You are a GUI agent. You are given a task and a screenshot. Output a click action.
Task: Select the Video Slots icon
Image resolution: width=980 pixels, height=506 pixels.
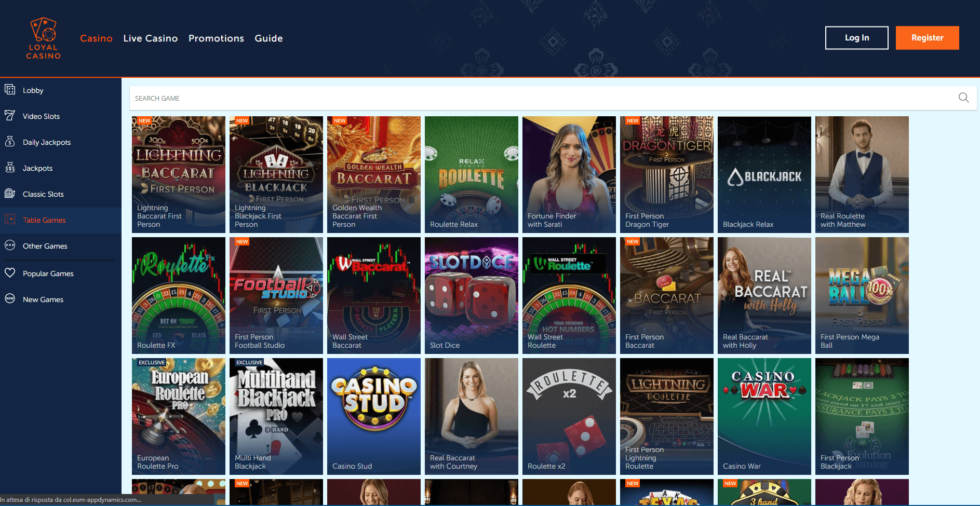pyautogui.click(x=10, y=116)
